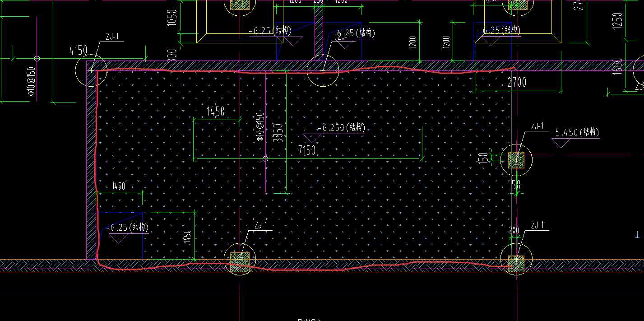The image size is (644, 321).
Task: Click the 50 dimension text
Action: 516,185
